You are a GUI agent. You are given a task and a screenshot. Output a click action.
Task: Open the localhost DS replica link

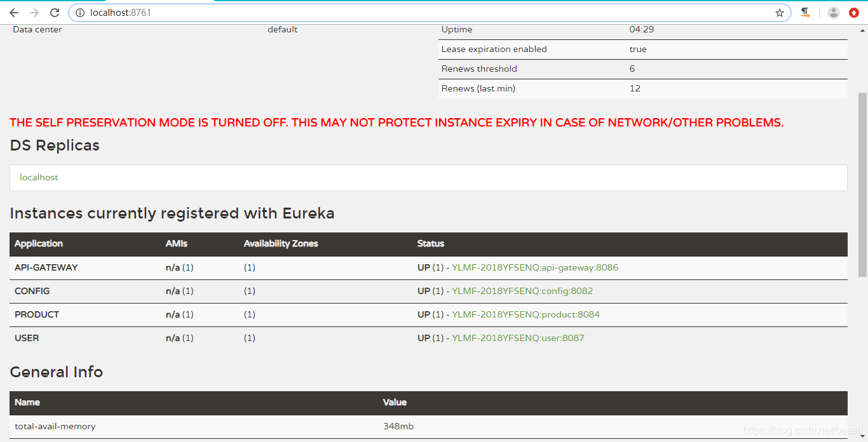point(39,177)
